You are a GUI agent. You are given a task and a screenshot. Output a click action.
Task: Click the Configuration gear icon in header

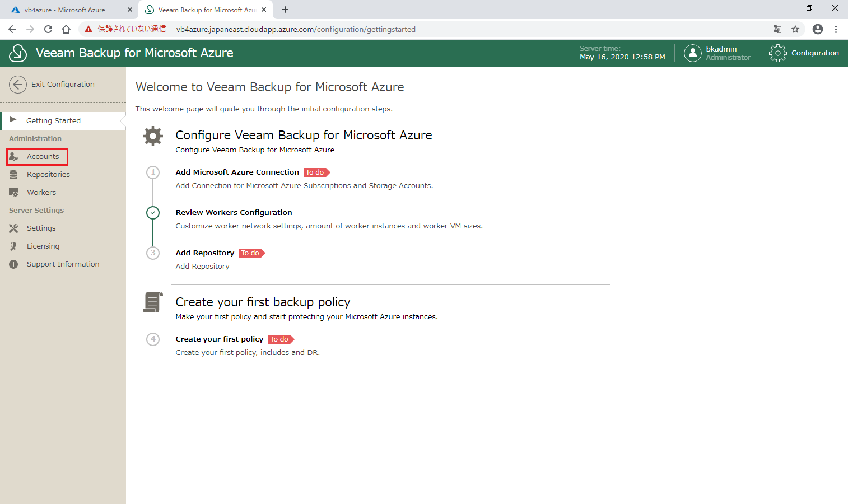777,53
